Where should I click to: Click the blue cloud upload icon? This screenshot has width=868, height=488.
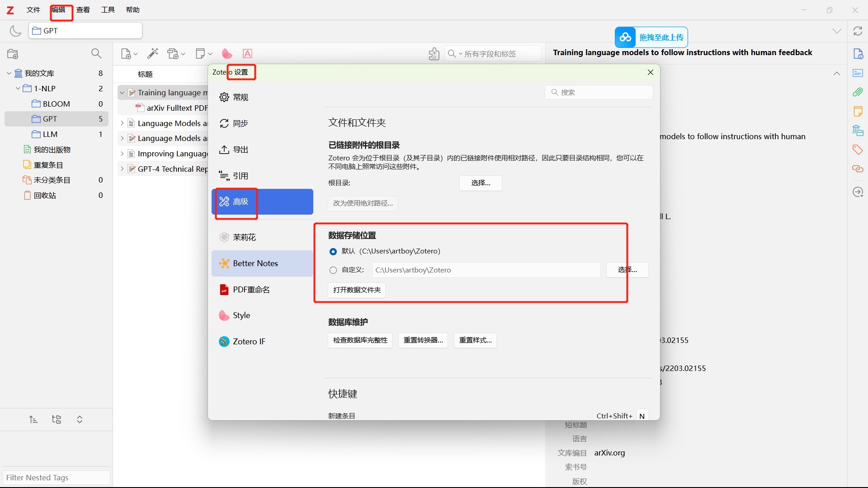tap(626, 37)
